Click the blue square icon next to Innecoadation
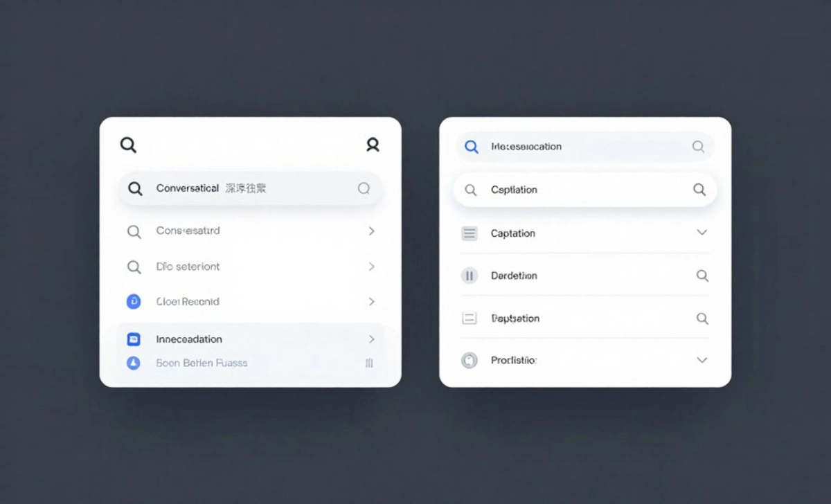The width and height of the screenshot is (831, 504). coord(134,339)
